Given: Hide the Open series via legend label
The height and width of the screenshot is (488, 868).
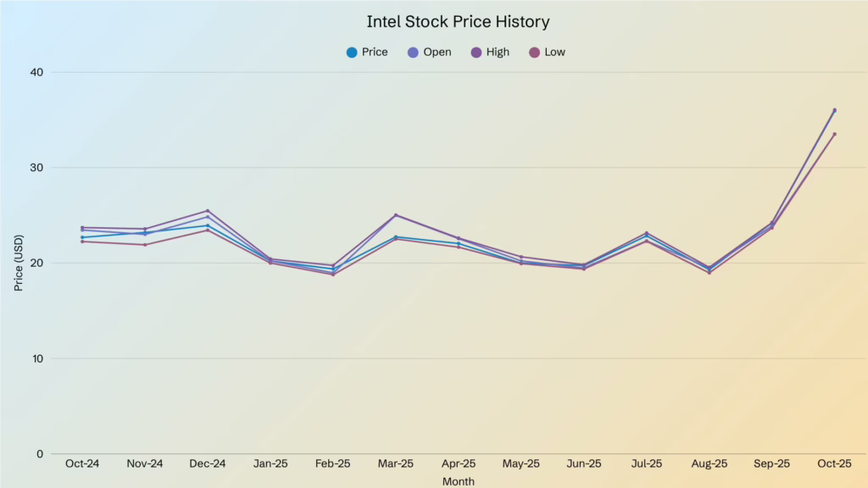Looking at the screenshot, I should 437,53.
